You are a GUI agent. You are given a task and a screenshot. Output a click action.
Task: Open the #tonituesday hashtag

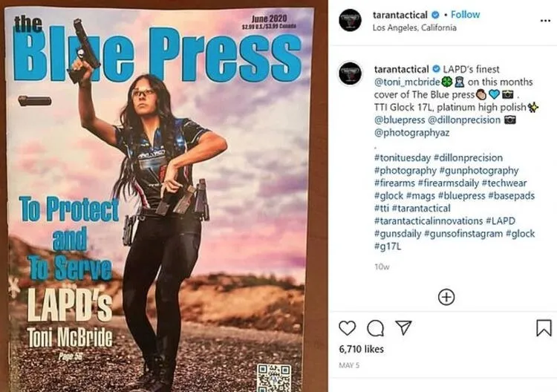(403, 157)
